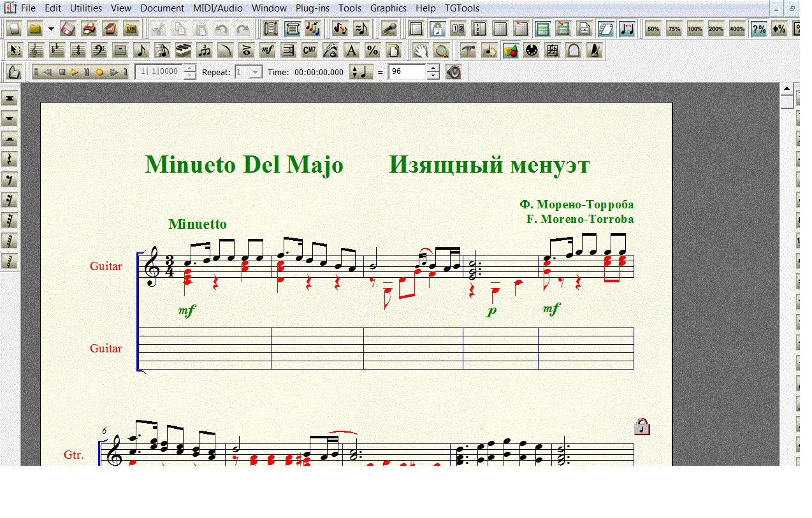
Task: Select the Clef tool
Action: pyautogui.click(x=36, y=50)
